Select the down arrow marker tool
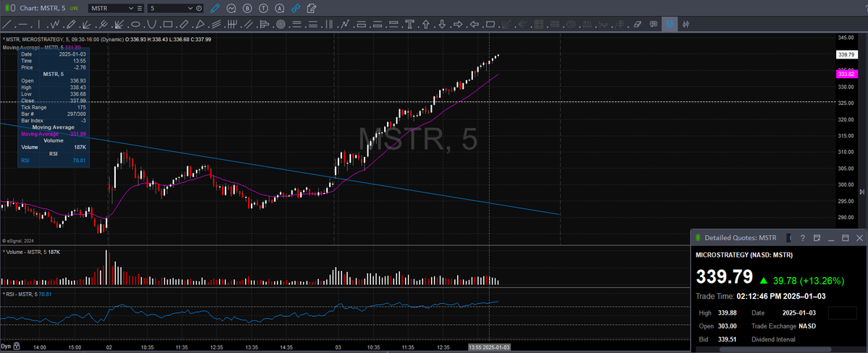Image resolution: width=868 pixels, height=353 pixels. coord(442,24)
